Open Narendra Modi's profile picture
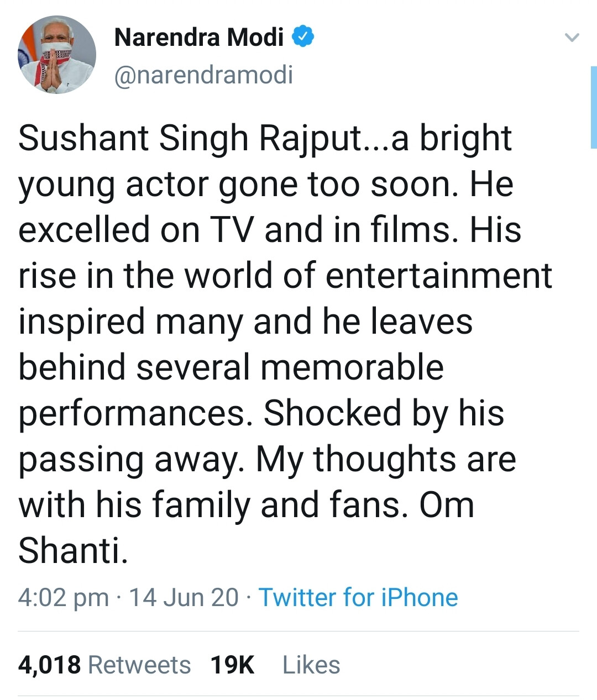Image resolution: width=597 pixels, height=700 pixels. tap(57, 55)
